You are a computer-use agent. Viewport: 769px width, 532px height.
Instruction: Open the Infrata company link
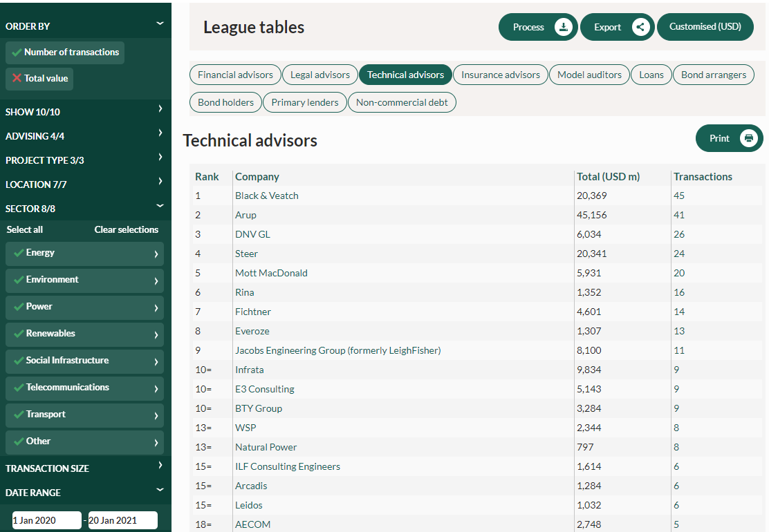coord(249,370)
